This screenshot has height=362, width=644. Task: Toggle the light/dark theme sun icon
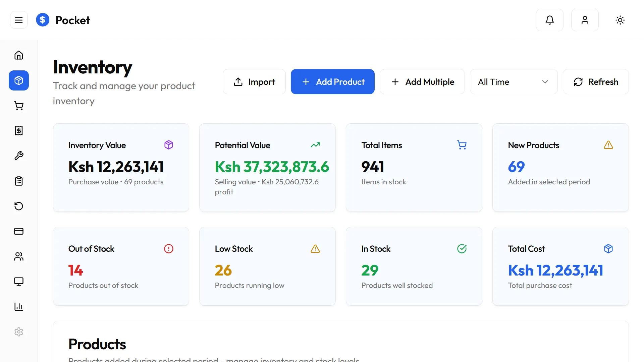(620, 20)
